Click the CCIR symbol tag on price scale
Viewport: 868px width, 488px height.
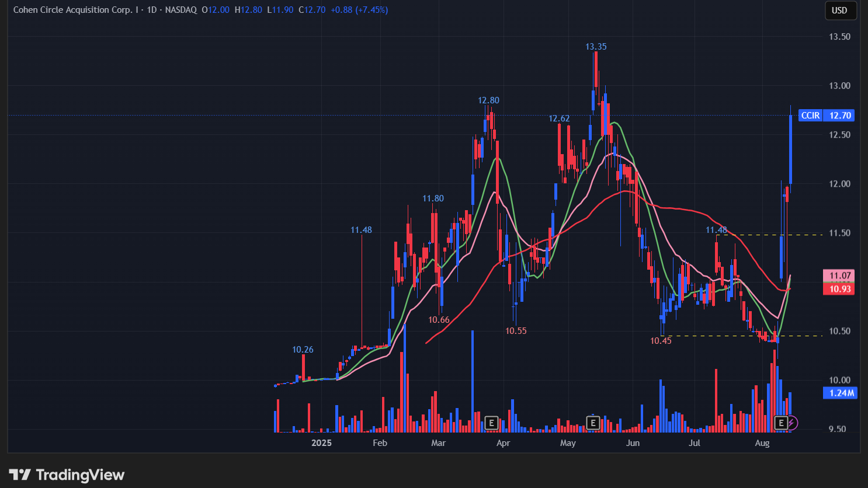click(x=810, y=116)
